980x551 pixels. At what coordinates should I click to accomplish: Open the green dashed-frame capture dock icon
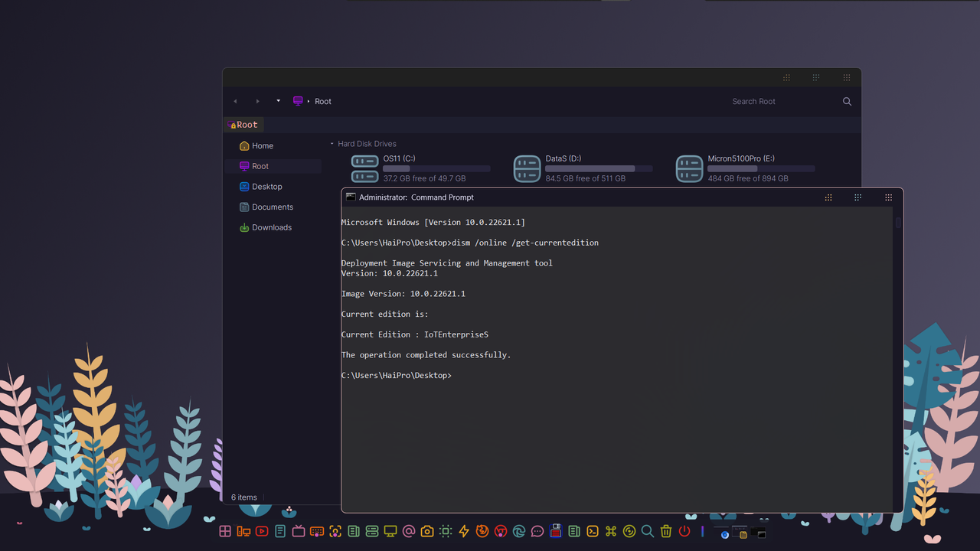[446, 531]
